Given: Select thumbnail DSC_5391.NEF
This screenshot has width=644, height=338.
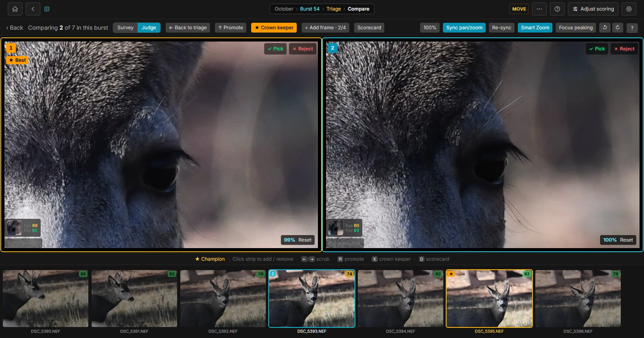Looking at the screenshot, I should [x=134, y=299].
